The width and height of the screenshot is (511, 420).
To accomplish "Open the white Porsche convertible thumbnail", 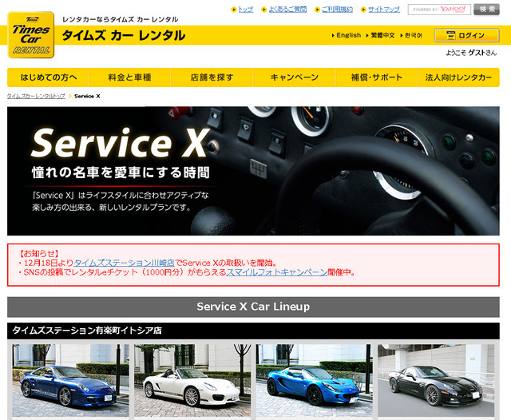I will (x=192, y=380).
